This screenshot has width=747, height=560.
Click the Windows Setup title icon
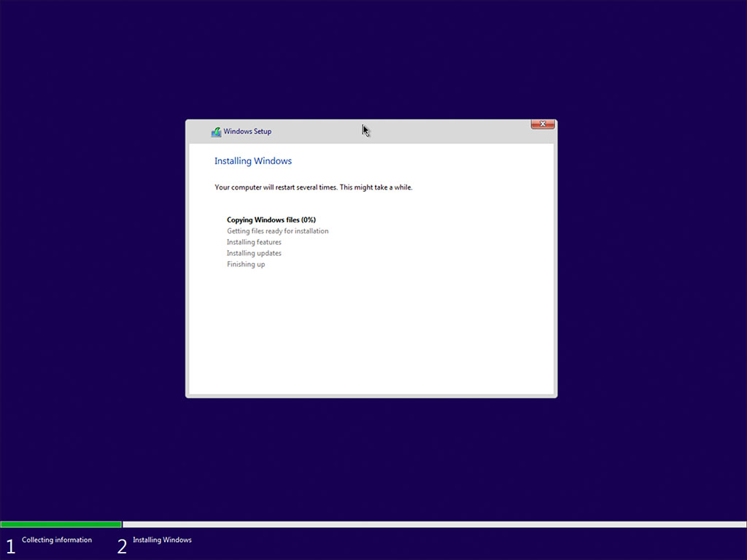216,132
